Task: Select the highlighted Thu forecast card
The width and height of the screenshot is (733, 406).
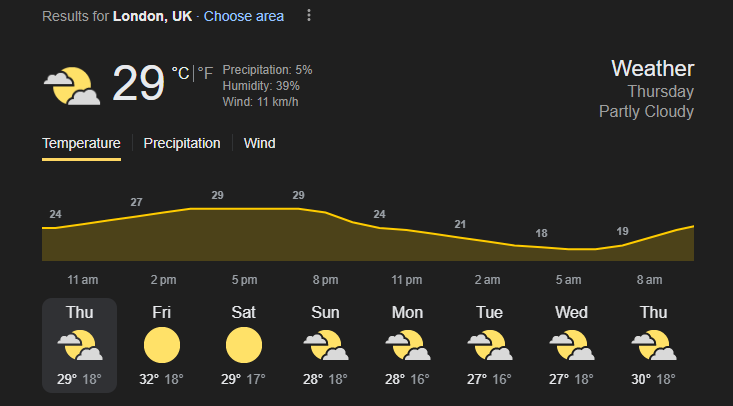Action: (x=79, y=345)
